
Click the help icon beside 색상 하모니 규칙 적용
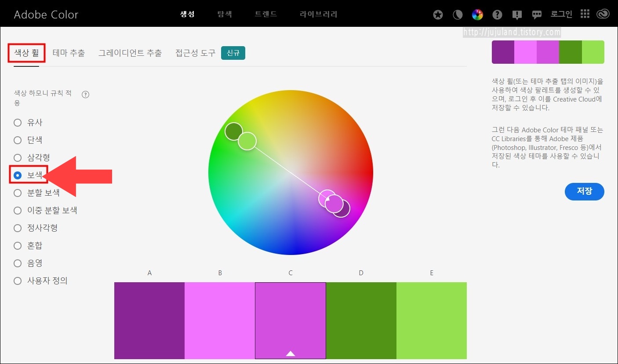coord(86,95)
